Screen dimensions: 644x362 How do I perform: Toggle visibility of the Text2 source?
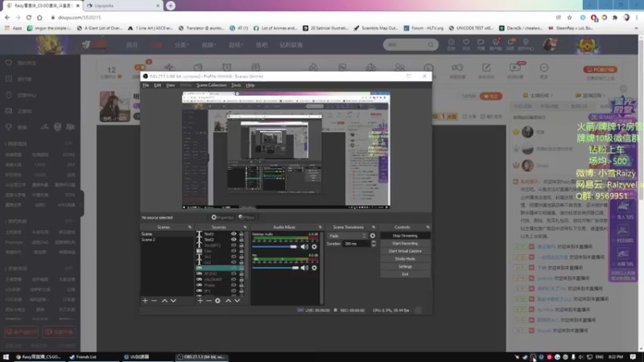(x=233, y=240)
